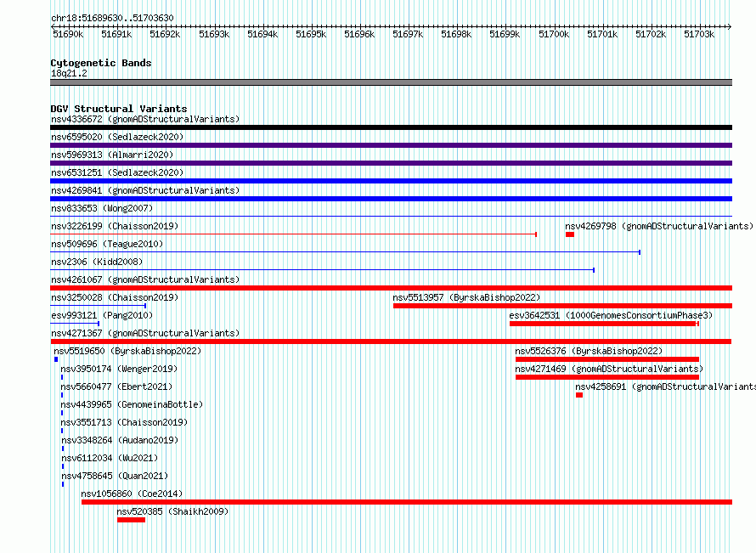
Task: Open nsv4439965 (GenomeinaBottle) label
Action: click(x=132, y=404)
